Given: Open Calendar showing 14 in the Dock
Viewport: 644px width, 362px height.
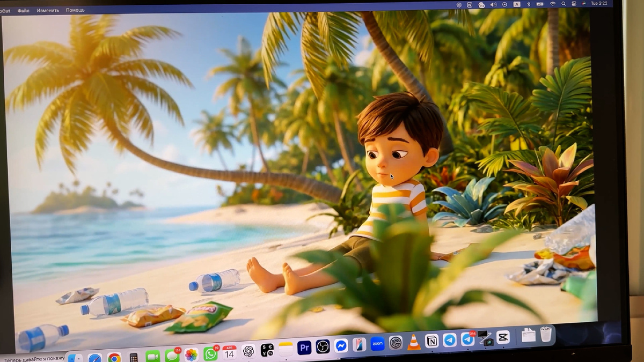Looking at the screenshot, I should coord(229,352).
